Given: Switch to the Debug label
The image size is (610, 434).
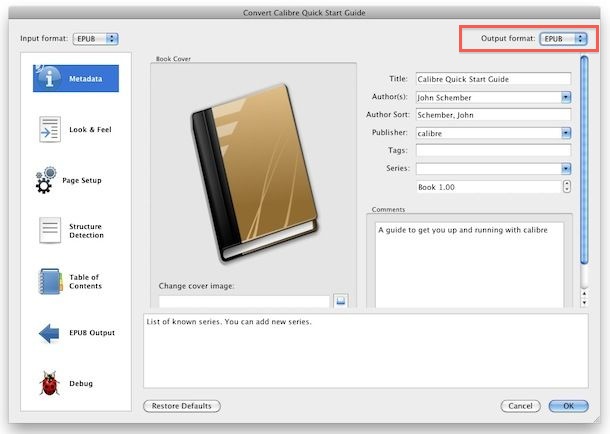Looking at the screenshot, I should click(81, 383).
